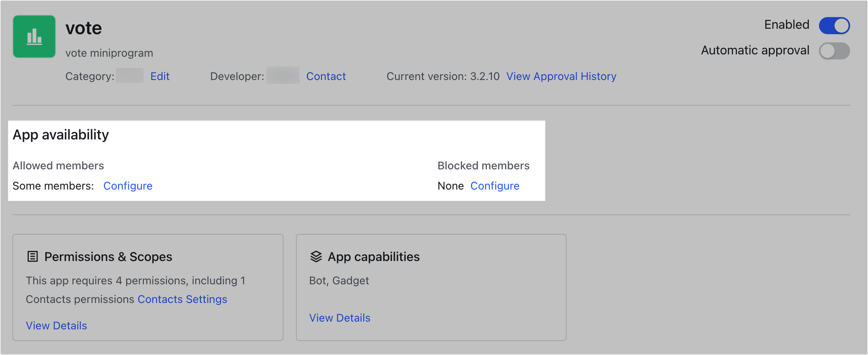Screen dimensions: 868x355
Task: Click the Some members label
Action: coord(53,186)
